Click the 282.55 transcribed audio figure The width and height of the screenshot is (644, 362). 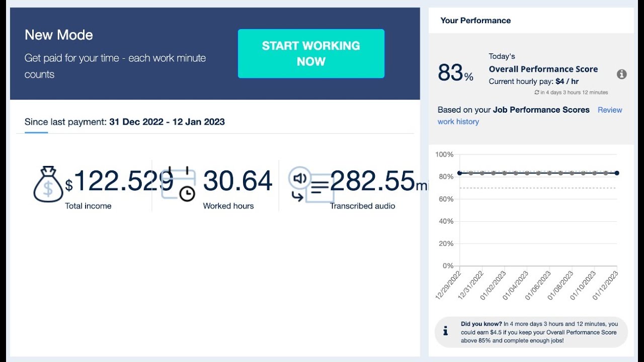pos(372,181)
